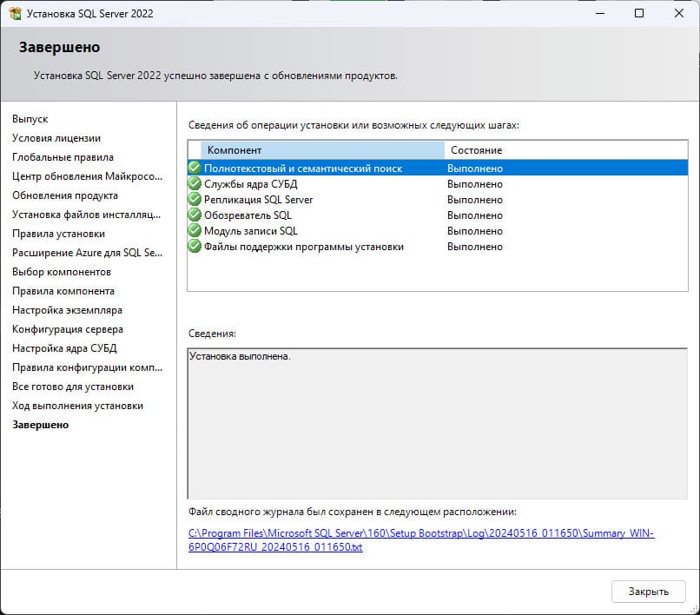Click Выполнено status for Модуль записи SQL
The height and width of the screenshot is (615, 700).
point(474,231)
